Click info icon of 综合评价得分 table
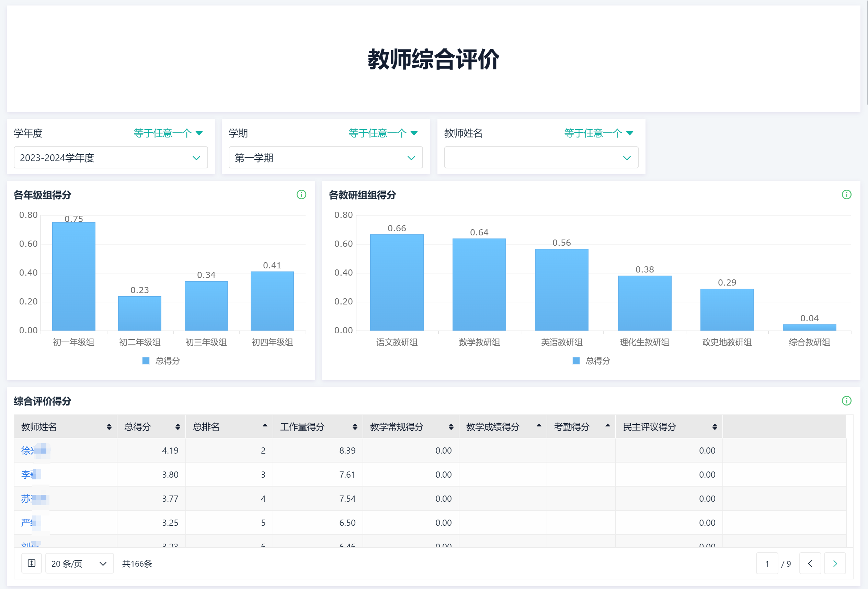The width and height of the screenshot is (868, 589). click(x=846, y=401)
